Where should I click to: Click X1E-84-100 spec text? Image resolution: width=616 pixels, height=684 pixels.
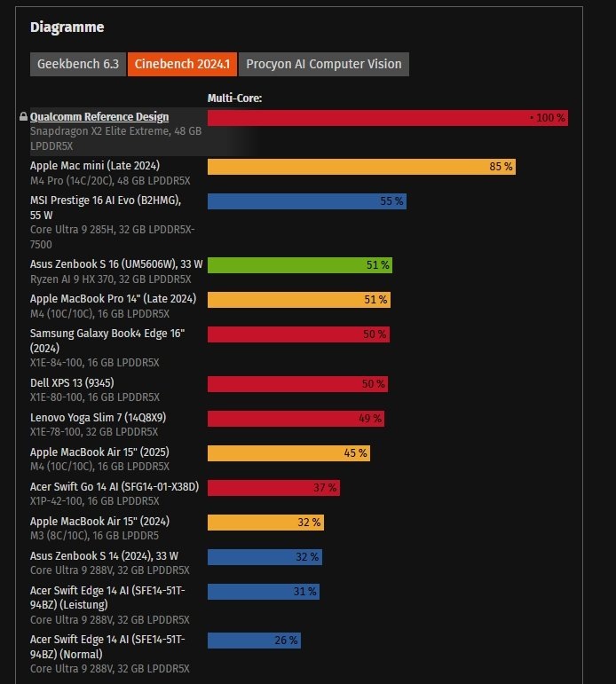pyautogui.click(x=94, y=363)
